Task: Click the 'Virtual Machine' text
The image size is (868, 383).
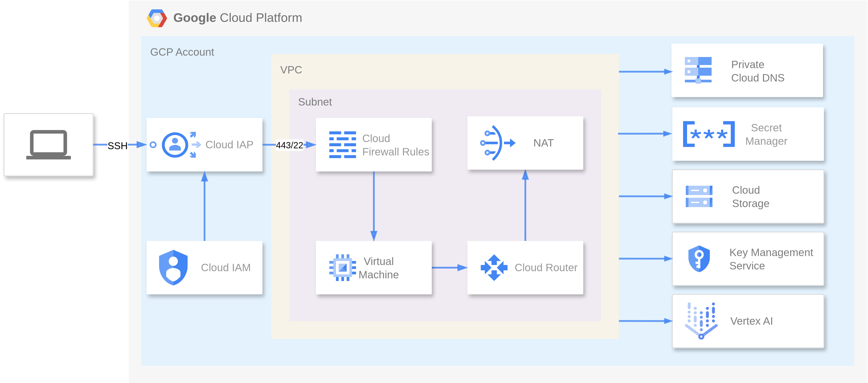Action: [378, 268]
